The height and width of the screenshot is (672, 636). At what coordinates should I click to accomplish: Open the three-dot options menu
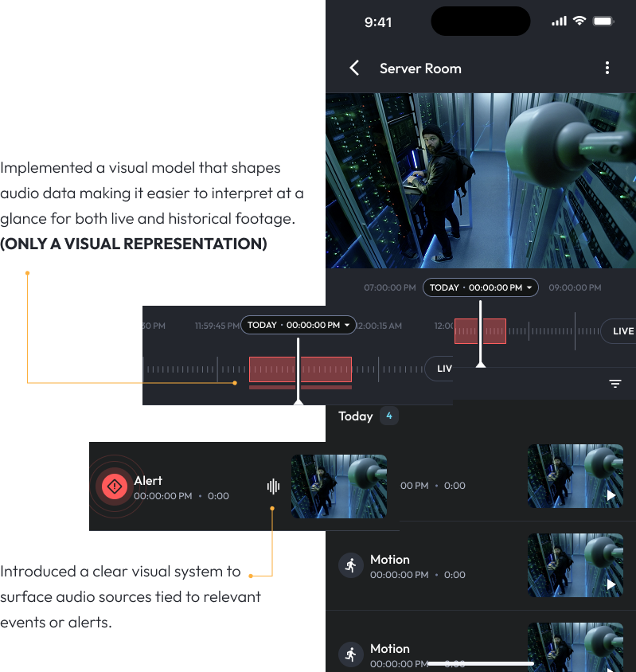(x=607, y=68)
